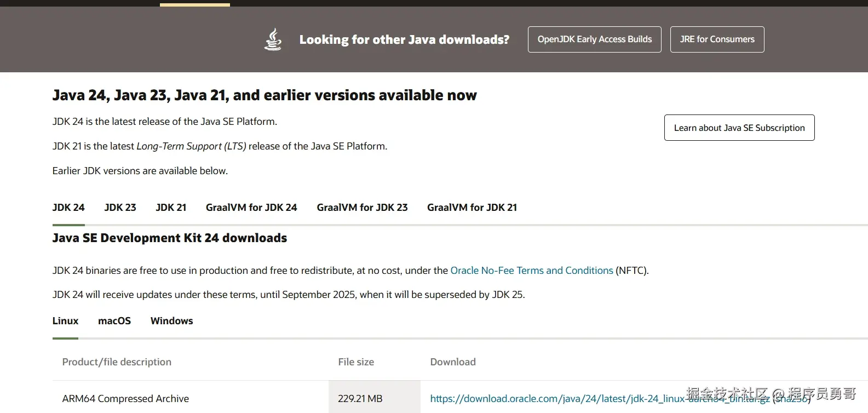Click the 'Looking for other Java downloads?' heading
This screenshot has width=868, height=413.
point(404,39)
